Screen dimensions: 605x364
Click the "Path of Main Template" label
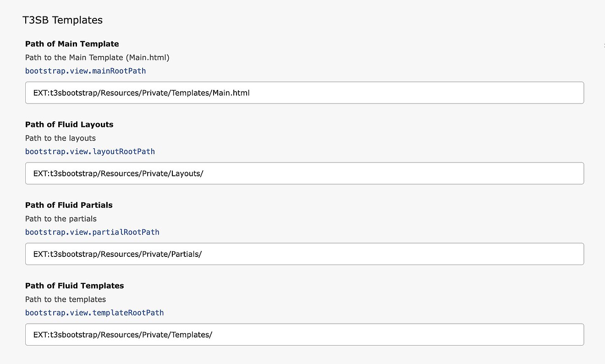(72, 44)
